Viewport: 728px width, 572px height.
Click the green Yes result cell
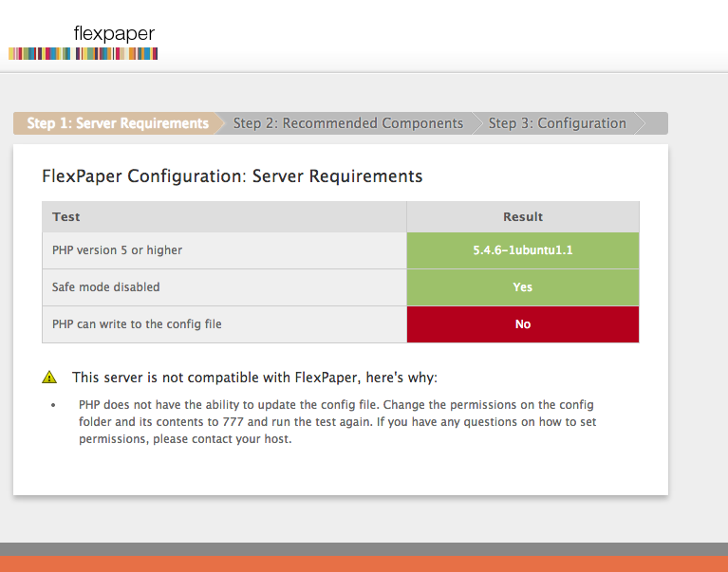click(x=523, y=287)
